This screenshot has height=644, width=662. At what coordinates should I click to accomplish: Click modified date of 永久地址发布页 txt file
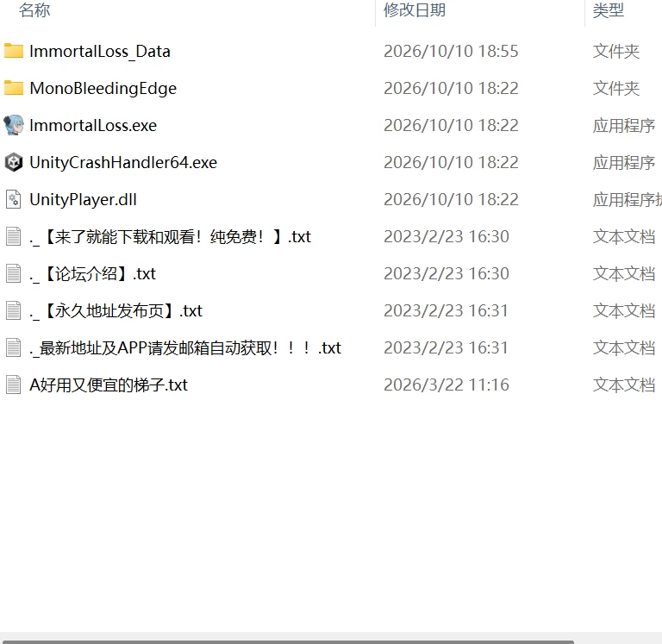(446, 311)
